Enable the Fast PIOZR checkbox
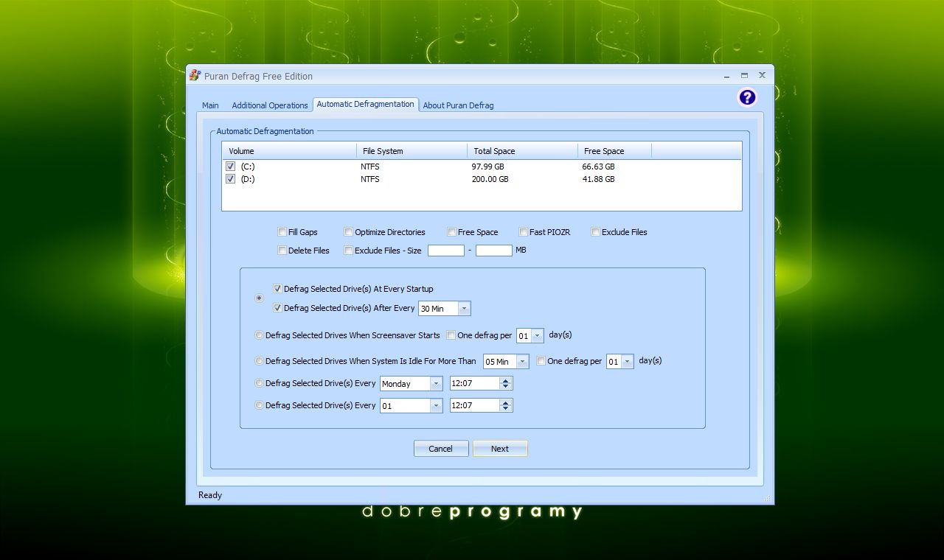The width and height of the screenshot is (944, 560). tap(523, 232)
